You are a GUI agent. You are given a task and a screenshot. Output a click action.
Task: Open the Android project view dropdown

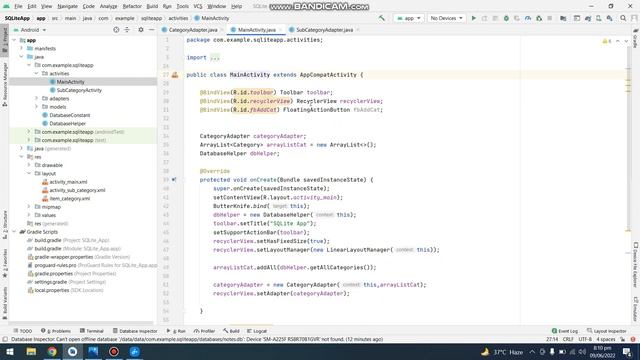click(x=30, y=30)
